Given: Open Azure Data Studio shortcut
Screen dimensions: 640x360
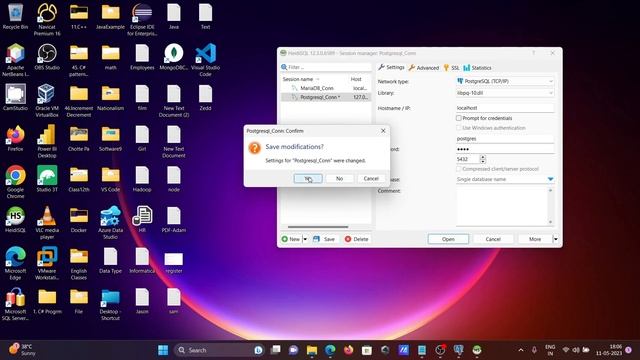Looking at the screenshot, I should point(110,222).
